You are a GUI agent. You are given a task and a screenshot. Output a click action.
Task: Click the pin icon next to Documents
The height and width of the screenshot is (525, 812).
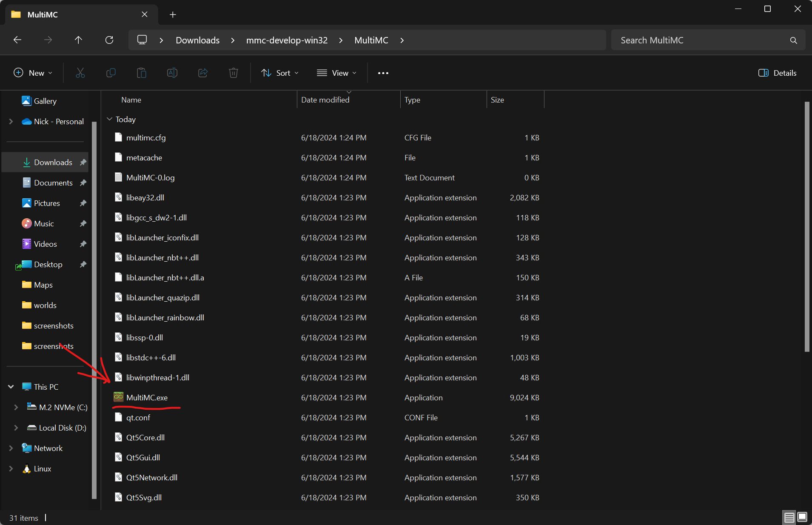(83, 183)
